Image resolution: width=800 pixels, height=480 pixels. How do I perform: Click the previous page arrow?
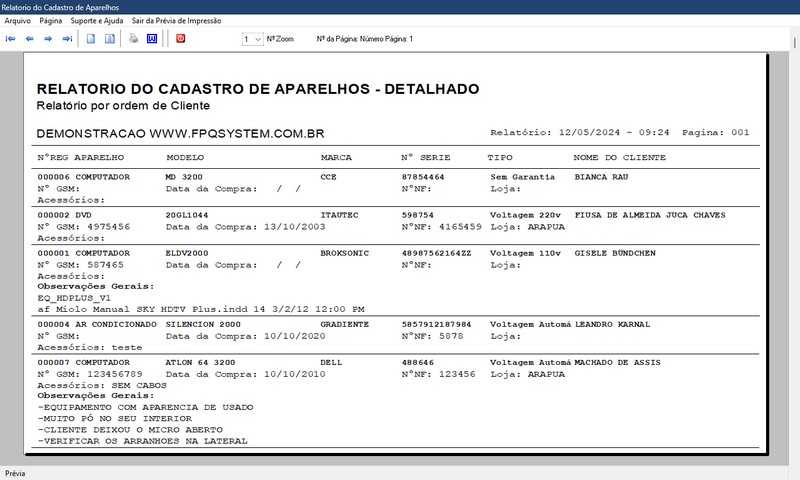pos(30,39)
